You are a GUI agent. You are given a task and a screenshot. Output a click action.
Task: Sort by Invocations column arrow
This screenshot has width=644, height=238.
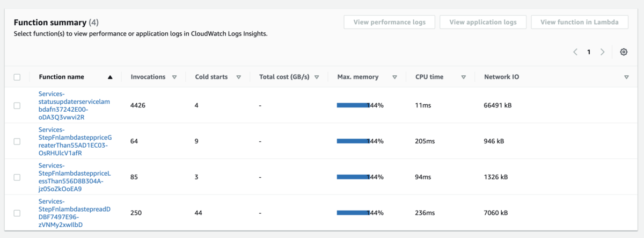coord(174,77)
